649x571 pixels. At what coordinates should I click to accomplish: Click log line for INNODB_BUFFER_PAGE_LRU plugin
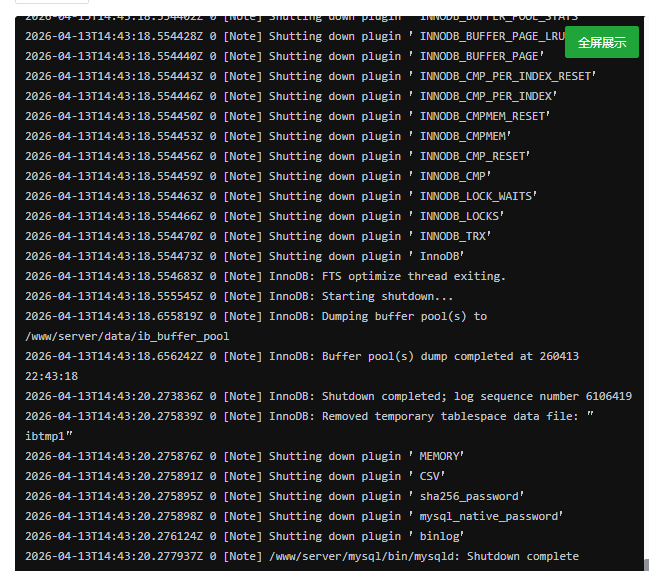coord(295,36)
